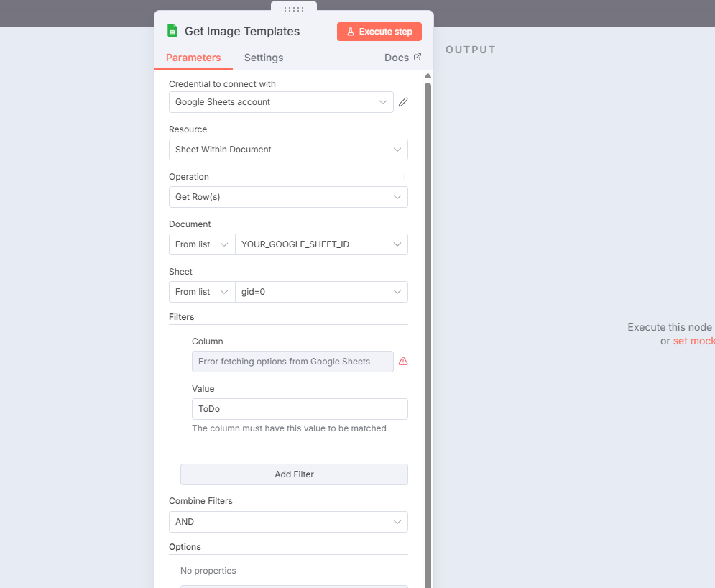Select the Parameters tab
The height and width of the screenshot is (588, 715).
[x=193, y=58]
